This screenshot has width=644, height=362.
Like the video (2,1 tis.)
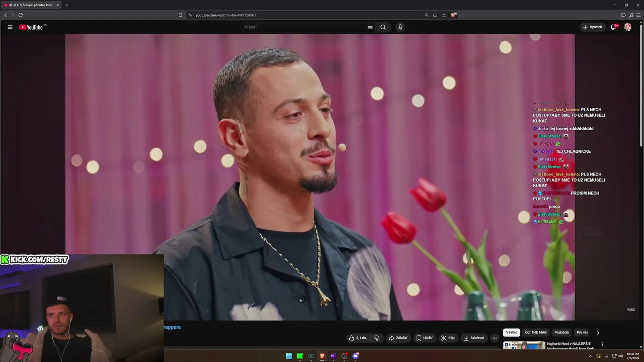(358, 338)
